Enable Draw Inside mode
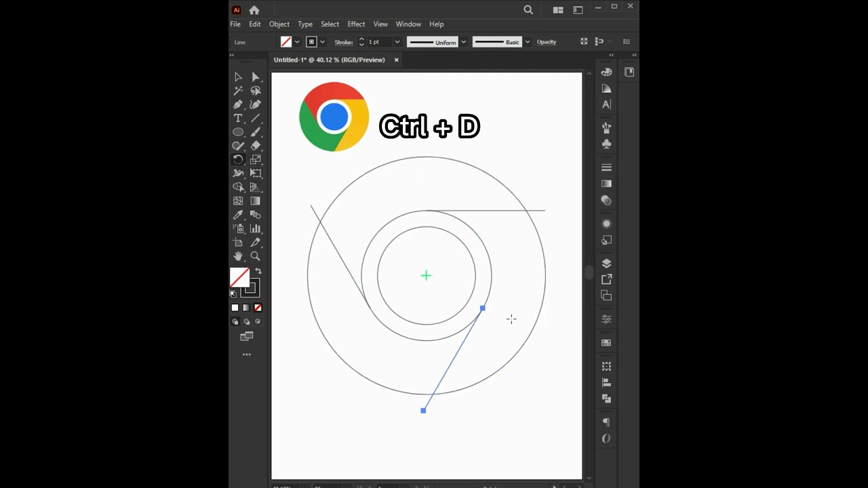Screen dimensions: 868x488 tap(258, 322)
